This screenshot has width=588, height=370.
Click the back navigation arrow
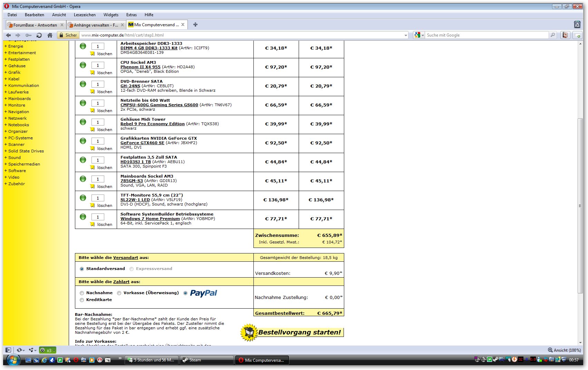pyautogui.click(x=9, y=35)
